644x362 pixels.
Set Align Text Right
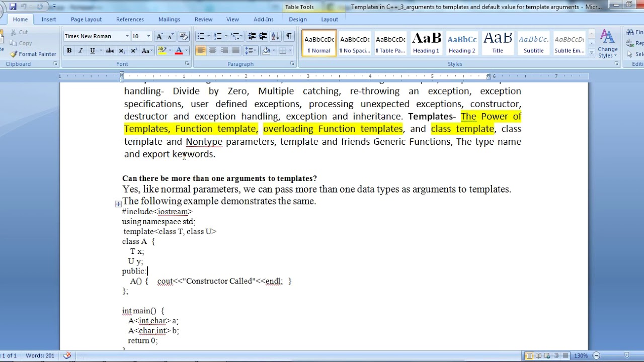[x=224, y=51]
